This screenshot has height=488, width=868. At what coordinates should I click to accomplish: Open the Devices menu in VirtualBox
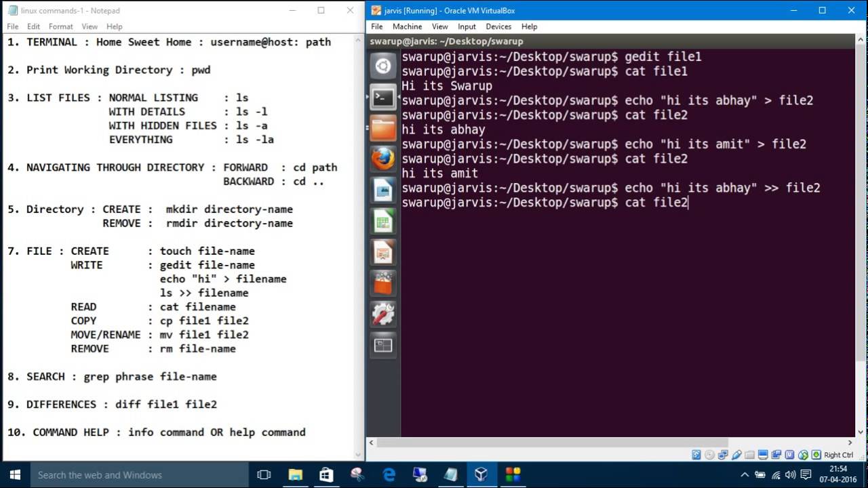(498, 26)
